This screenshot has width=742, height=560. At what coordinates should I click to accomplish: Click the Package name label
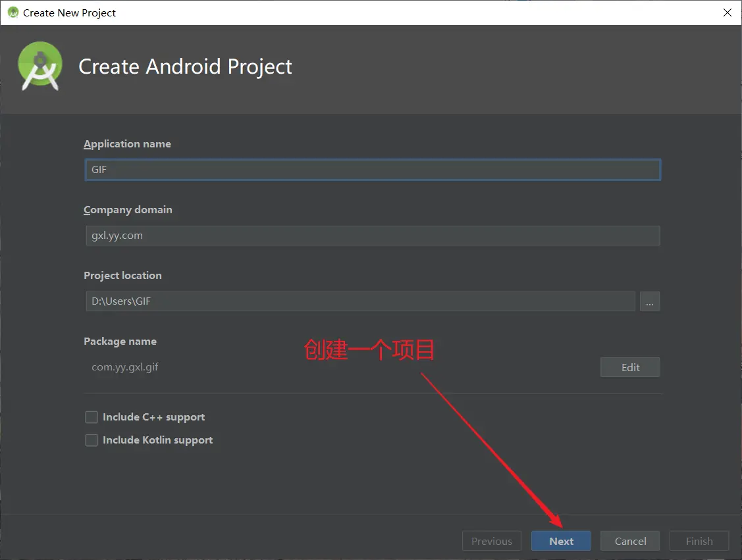[x=120, y=342]
